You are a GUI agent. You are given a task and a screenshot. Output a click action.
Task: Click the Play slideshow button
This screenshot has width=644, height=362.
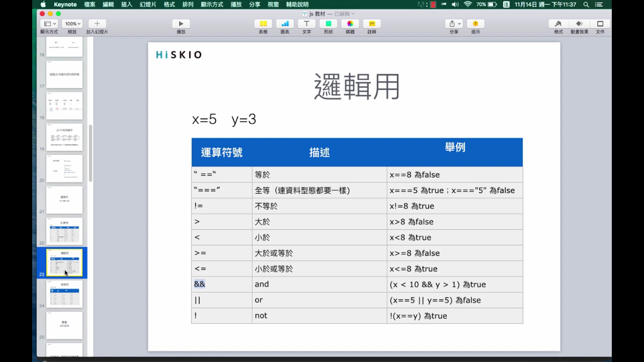coord(181,24)
